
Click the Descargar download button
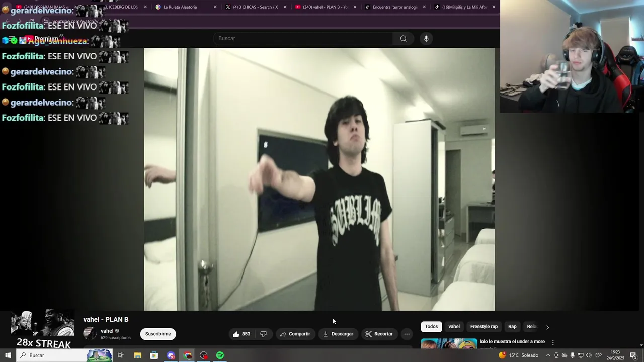[x=338, y=334]
